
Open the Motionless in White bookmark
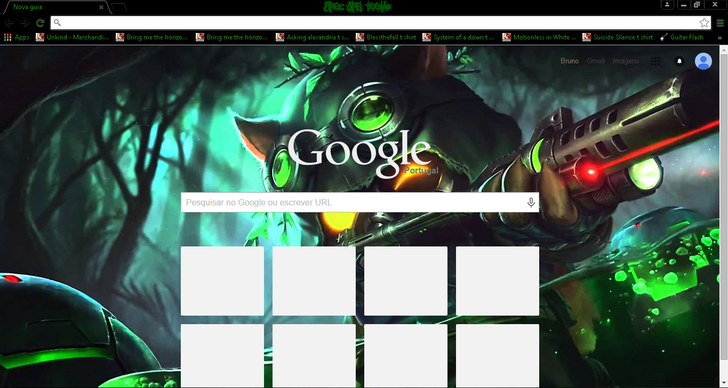click(x=539, y=37)
